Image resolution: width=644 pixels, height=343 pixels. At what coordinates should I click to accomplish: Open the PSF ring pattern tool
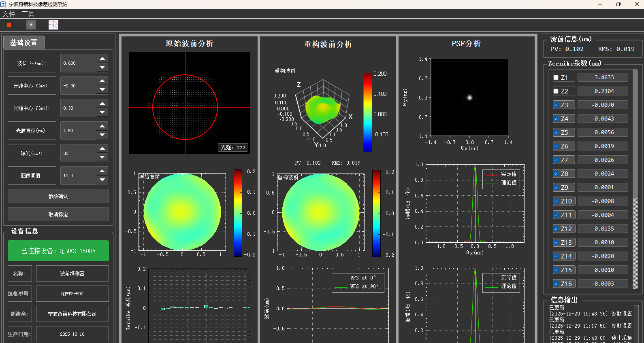point(31,25)
